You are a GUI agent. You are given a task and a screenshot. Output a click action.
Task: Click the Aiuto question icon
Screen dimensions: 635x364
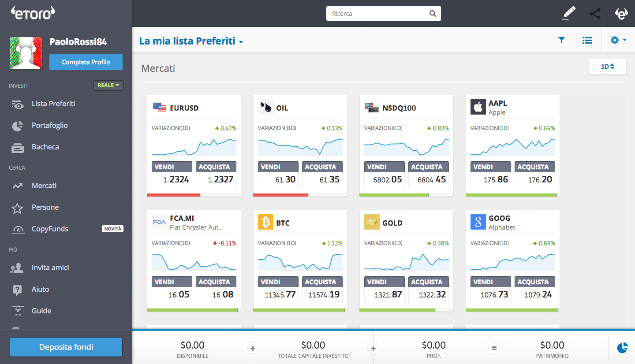pyautogui.click(x=17, y=290)
